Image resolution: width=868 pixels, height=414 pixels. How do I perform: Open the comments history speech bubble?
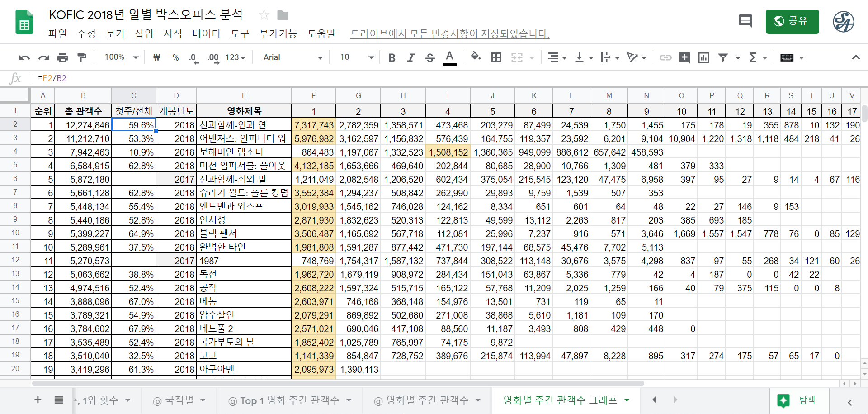(x=745, y=21)
